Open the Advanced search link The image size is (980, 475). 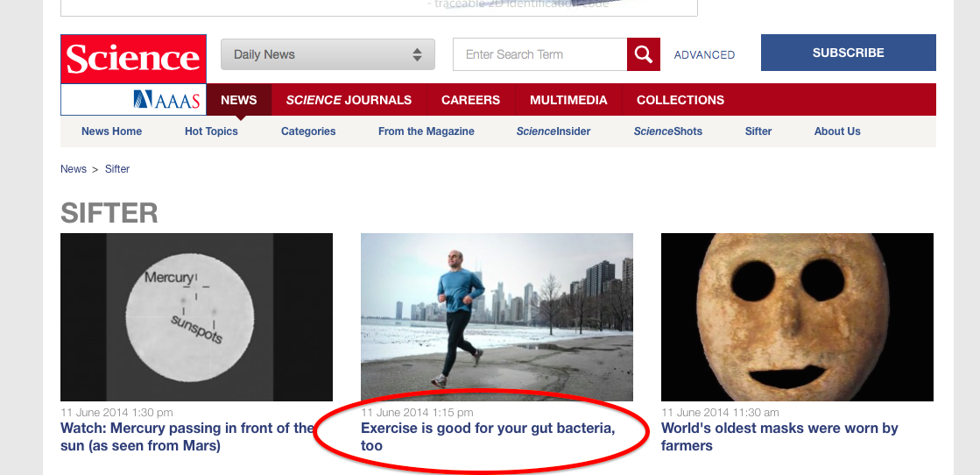[x=704, y=54]
